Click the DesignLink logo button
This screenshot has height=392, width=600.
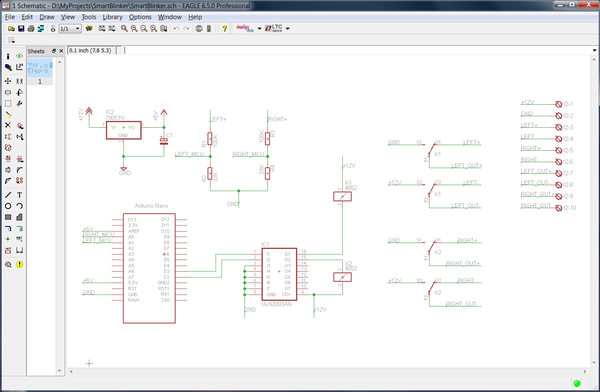[245, 28]
